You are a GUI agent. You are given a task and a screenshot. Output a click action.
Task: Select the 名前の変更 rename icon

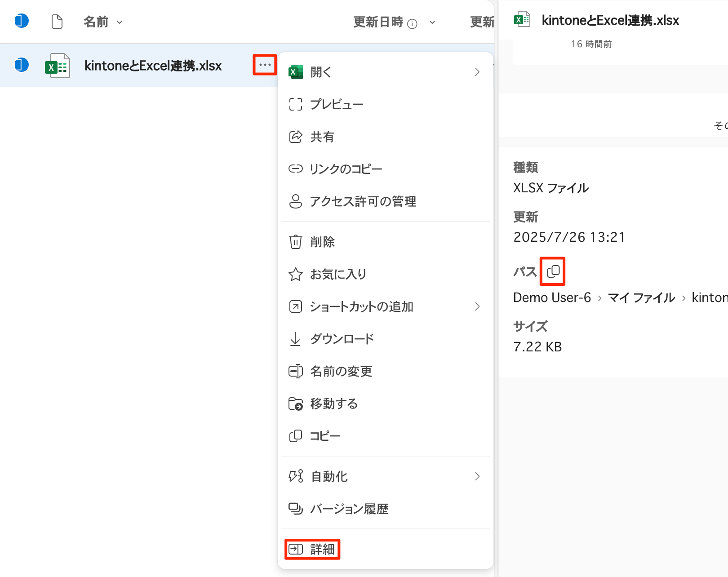click(x=295, y=371)
